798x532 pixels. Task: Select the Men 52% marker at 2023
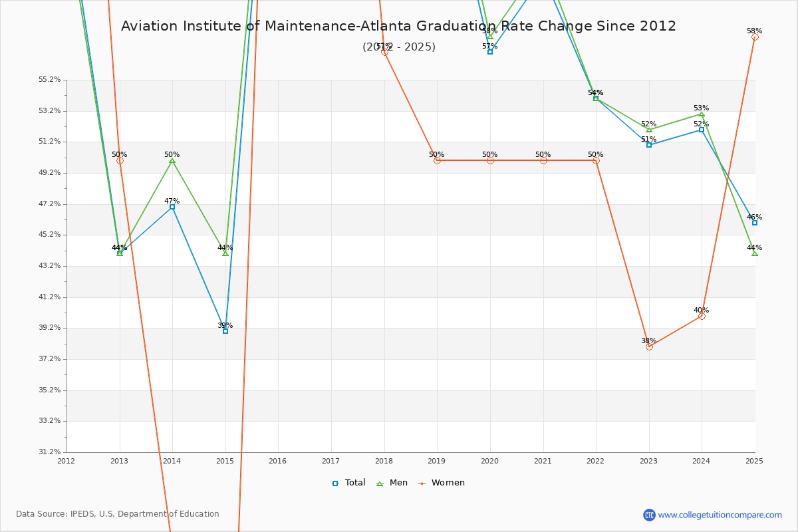pyautogui.click(x=649, y=130)
